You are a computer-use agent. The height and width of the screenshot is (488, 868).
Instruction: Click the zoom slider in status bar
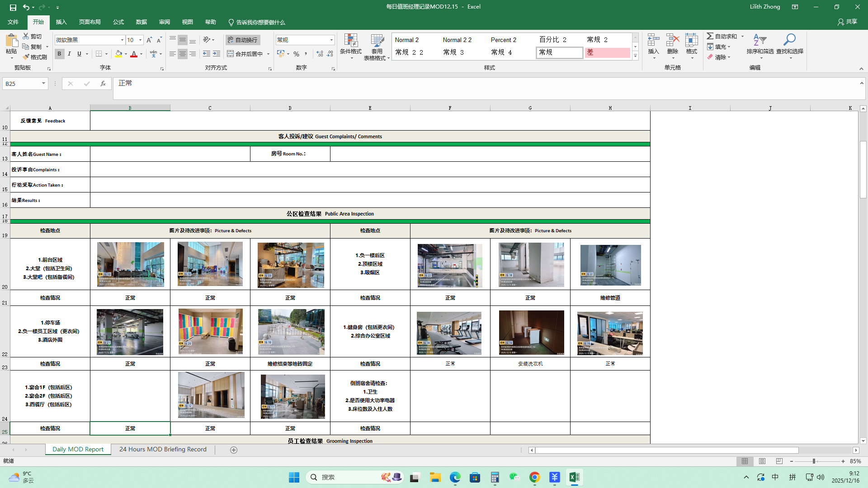814,461
